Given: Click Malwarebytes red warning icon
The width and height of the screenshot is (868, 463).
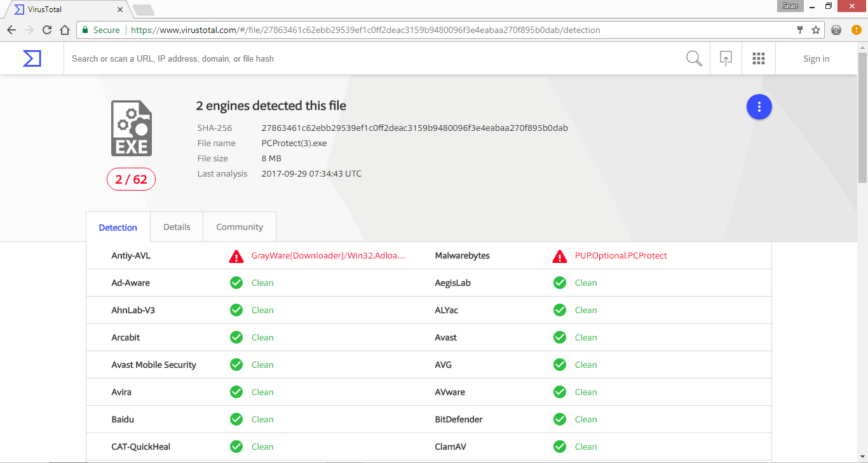Looking at the screenshot, I should [x=560, y=256].
